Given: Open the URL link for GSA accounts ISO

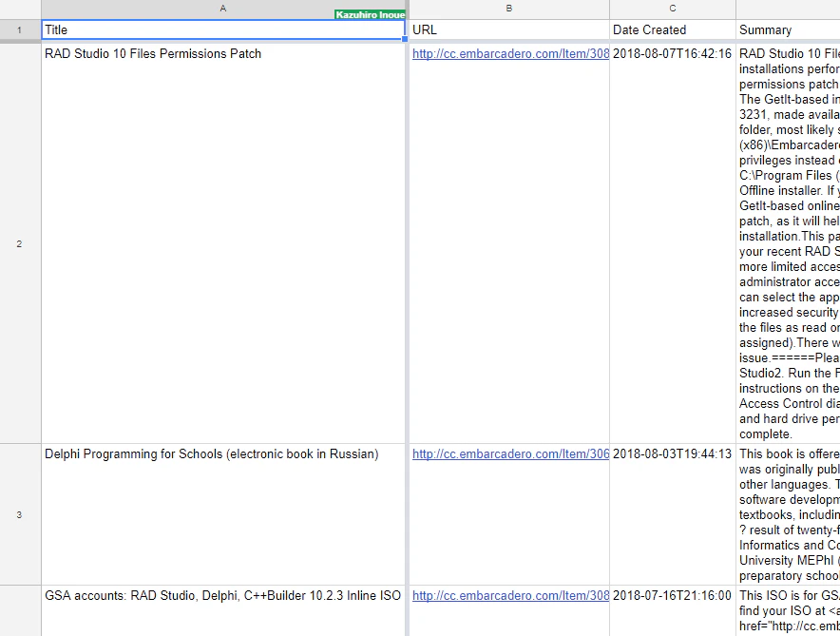Looking at the screenshot, I should [x=510, y=595].
